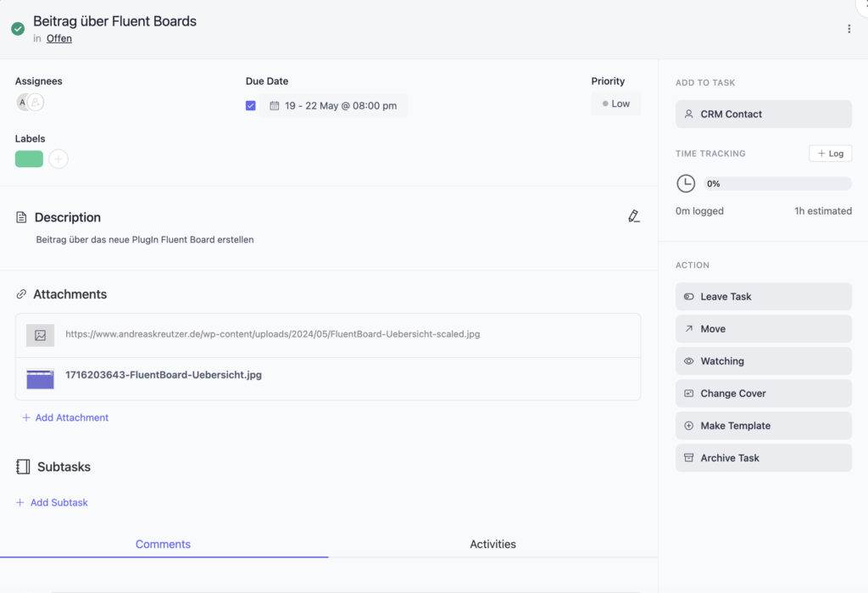This screenshot has width=868, height=593.
Task: Uncheck the Due Date checkbox
Action: [x=250, y=103]
